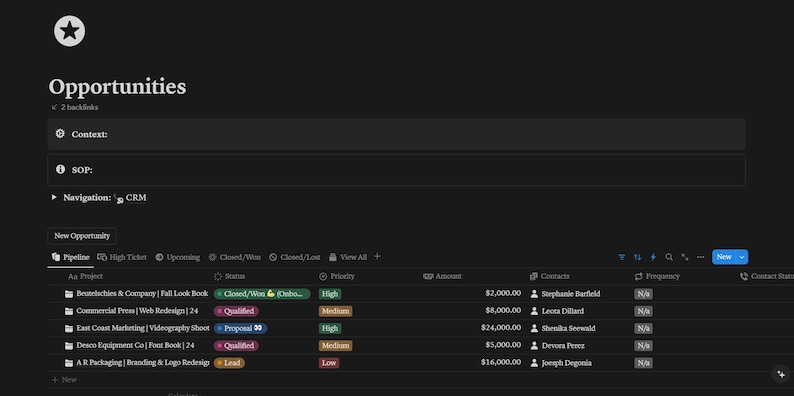This screenshot has height=396, width=794.
Task: Click folder icon of Commercial Press row
Action: pyautogui.click(x=69, y=311)
